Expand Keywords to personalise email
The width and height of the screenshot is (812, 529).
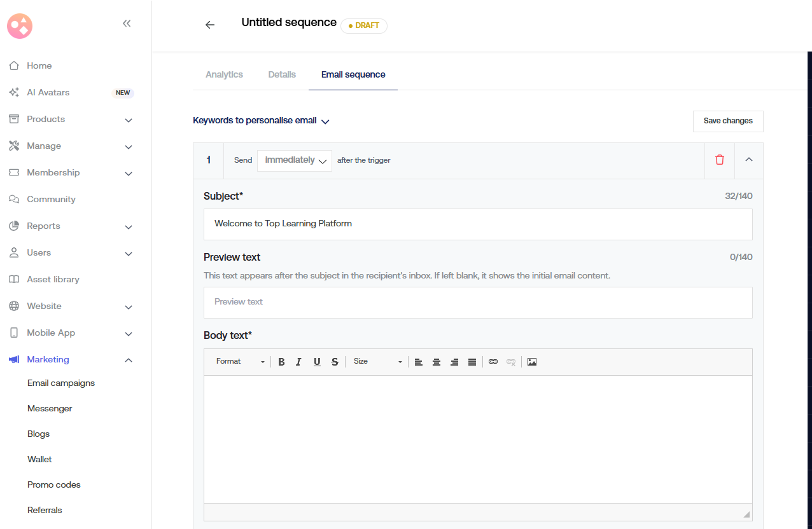click(261, 121)
